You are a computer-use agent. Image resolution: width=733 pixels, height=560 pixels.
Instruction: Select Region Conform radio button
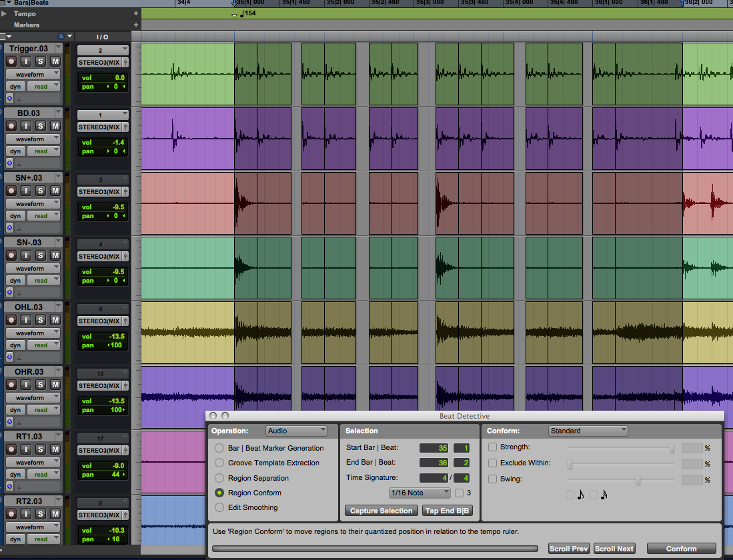219,493
